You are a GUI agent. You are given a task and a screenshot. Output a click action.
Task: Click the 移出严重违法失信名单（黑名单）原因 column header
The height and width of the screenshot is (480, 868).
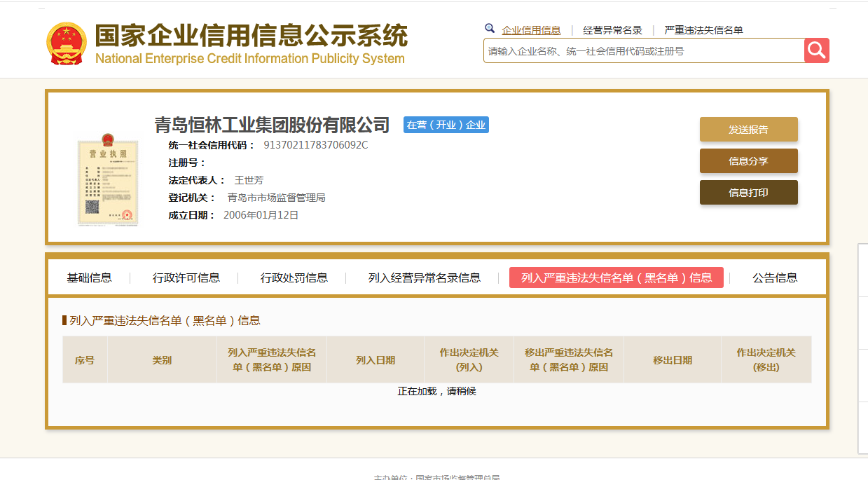click(x=569, y=359)
